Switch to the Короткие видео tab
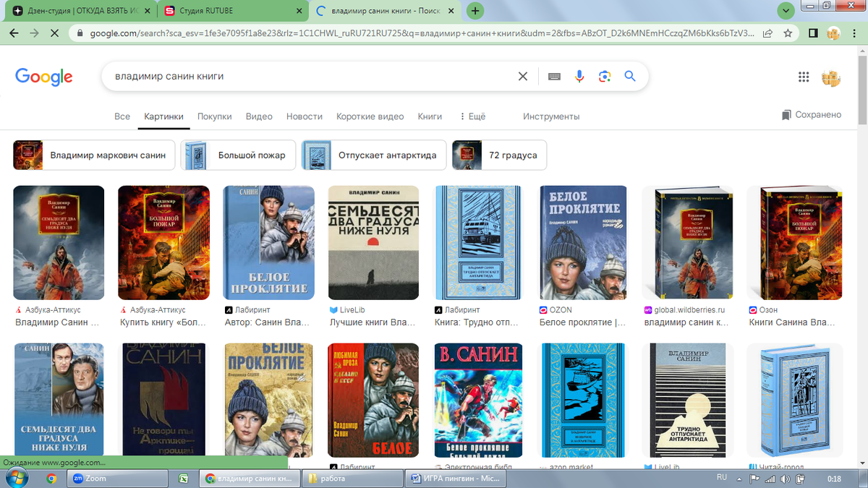 coord(370,116)
